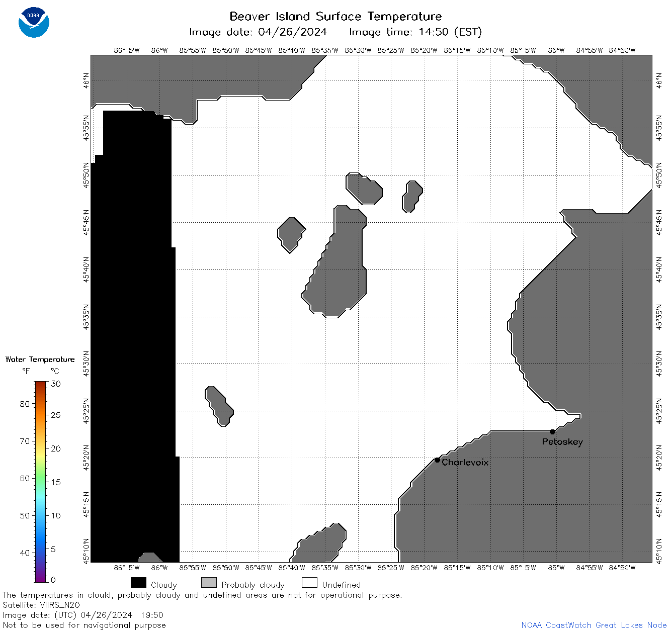Click the operational purpose disclaimer line
The image size is (672, 633).
(x=202, y=595)
